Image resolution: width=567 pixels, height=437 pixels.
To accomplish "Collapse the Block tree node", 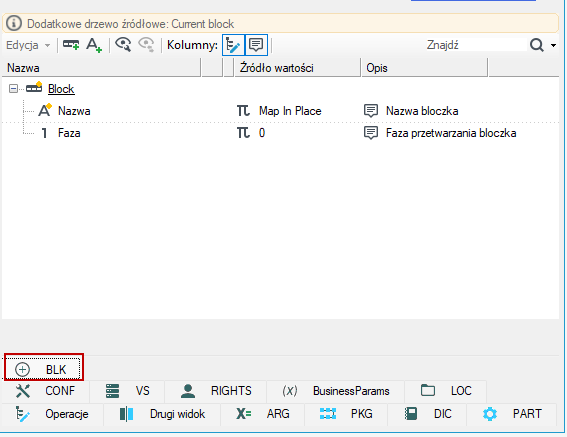I will pos(13,89).
